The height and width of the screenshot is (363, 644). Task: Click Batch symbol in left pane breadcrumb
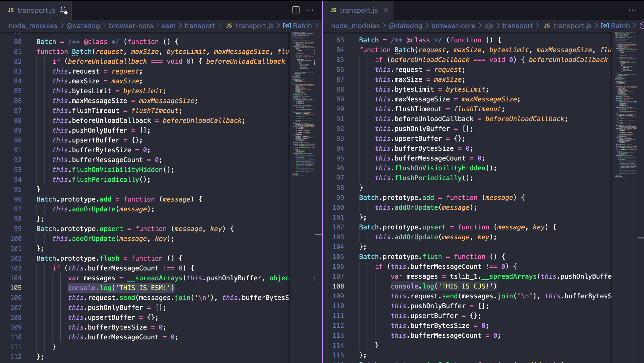click(x=302, y=26)
